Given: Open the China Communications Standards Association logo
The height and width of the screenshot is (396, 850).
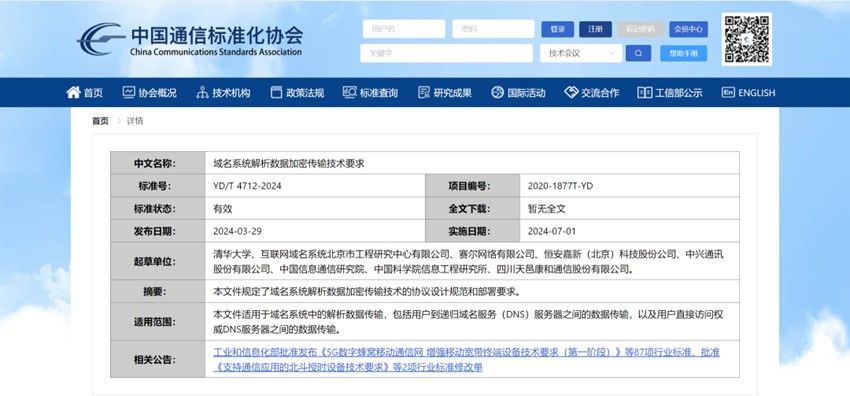Looking at the screenshot, I should click(x=189, y=39).
